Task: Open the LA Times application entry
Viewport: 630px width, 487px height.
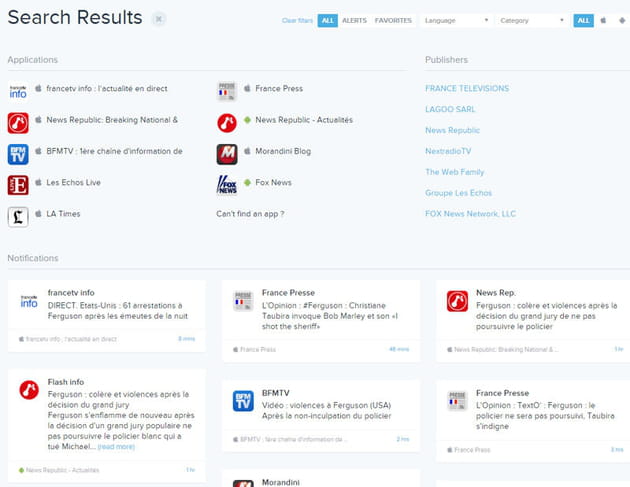Action: click(63, 214)
